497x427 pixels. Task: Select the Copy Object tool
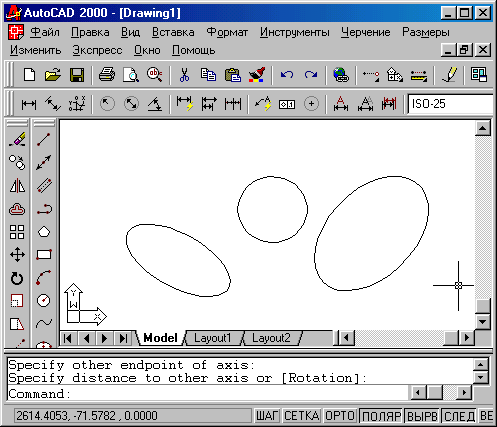17,162
